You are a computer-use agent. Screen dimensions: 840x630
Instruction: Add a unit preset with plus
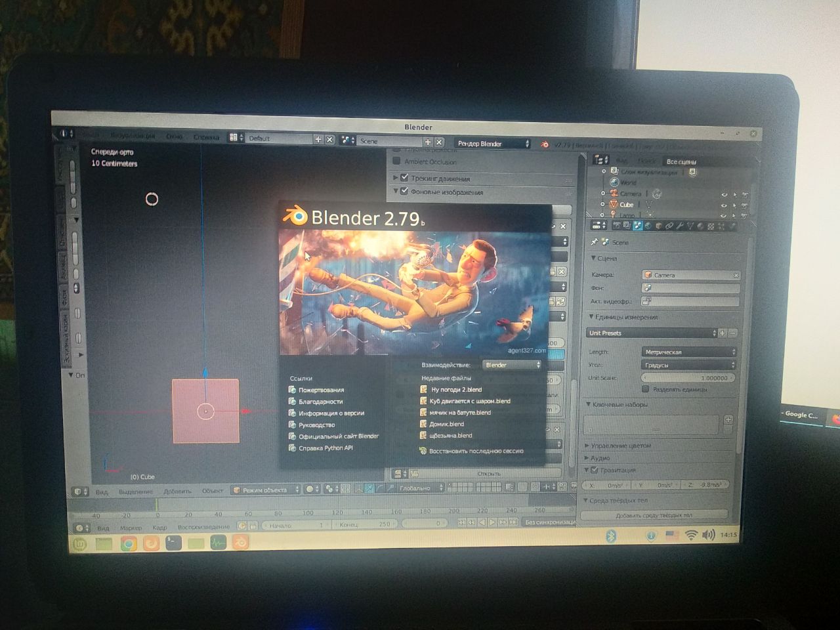tap(723, 333)
